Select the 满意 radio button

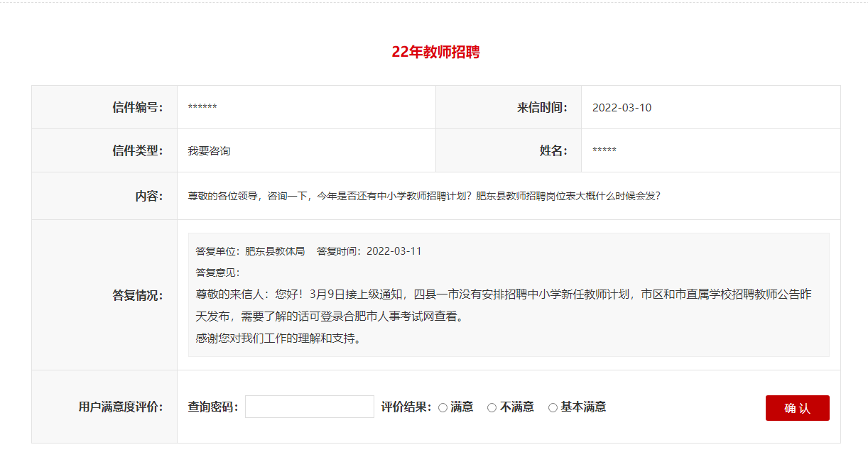click(443, 407)
